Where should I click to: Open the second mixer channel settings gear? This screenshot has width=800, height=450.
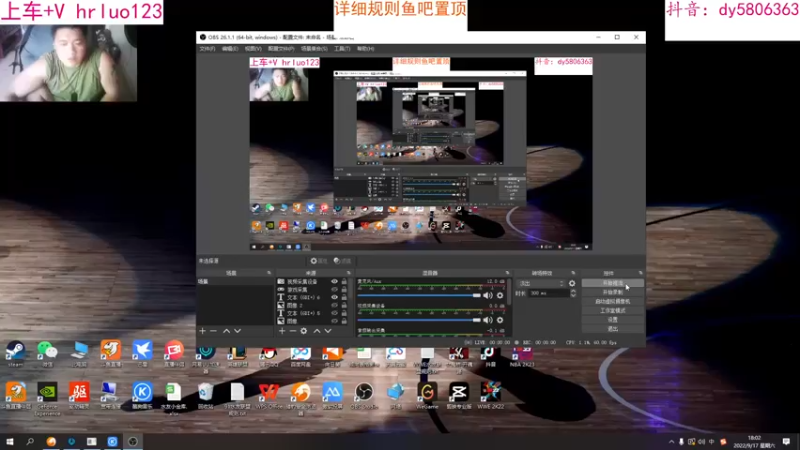500,320
